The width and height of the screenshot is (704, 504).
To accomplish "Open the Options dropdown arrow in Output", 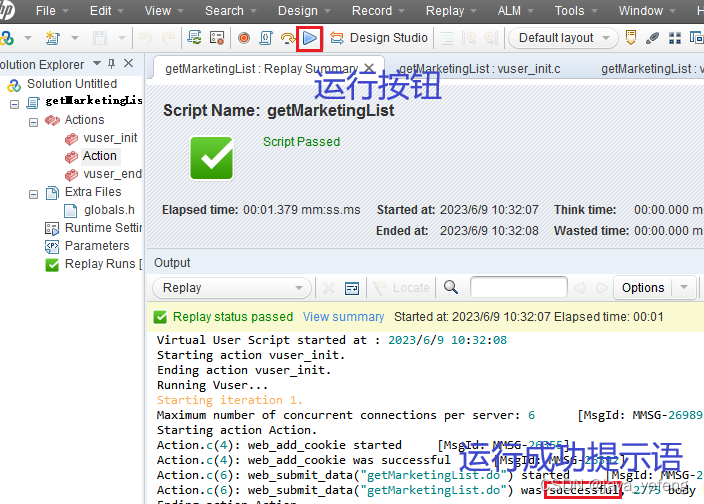I will click(x=684, y=287).
